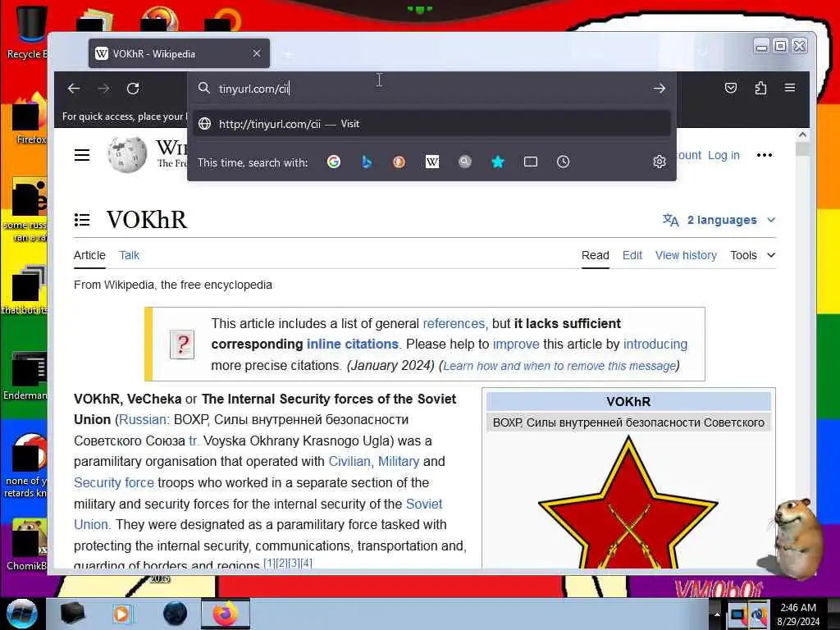Image resolution: width=840 pixels, height=630 pixels.
Task: Follow the inline citations link
Action: click(x=353, y=344)
